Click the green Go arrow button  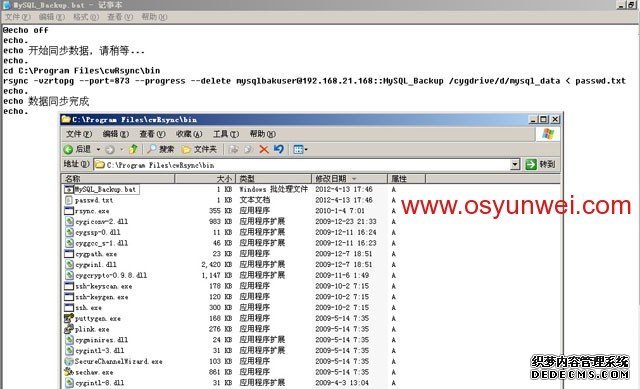(x=531, y=164)
